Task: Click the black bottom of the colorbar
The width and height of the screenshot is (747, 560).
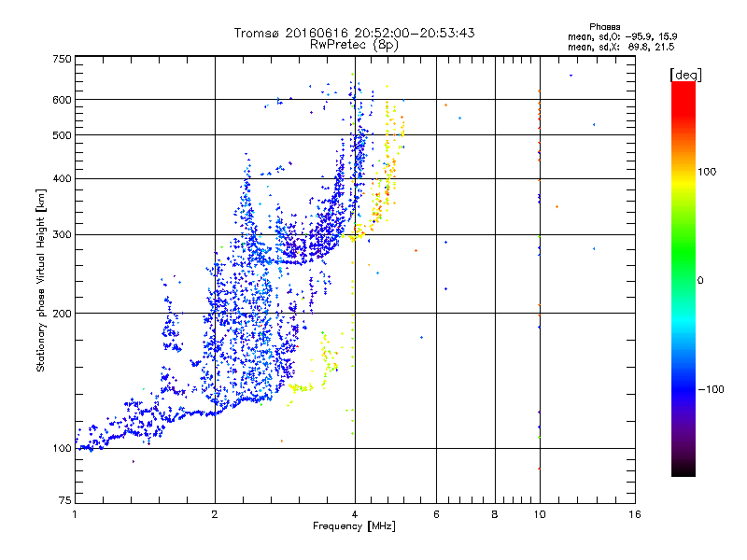Action: click(684, 471)
